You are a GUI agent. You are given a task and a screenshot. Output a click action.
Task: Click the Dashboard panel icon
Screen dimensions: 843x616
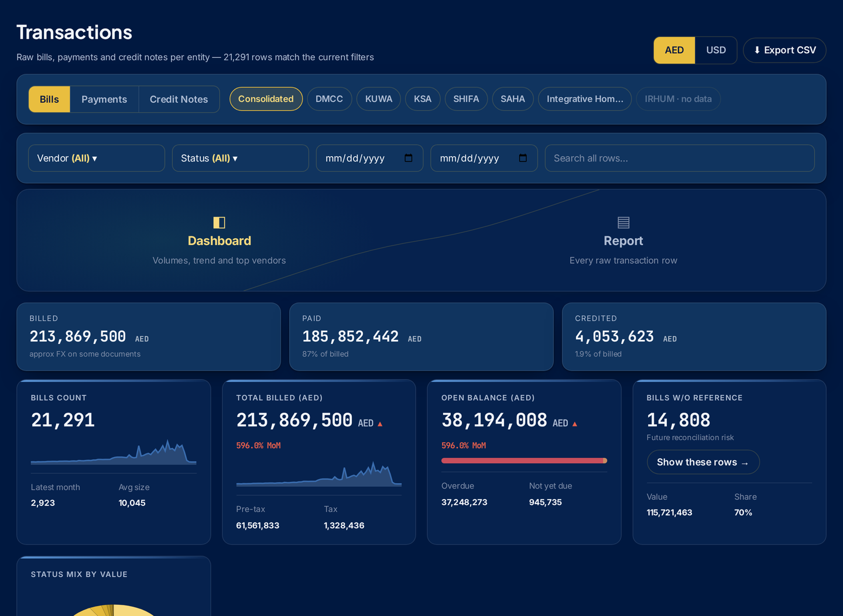point(220,222)
